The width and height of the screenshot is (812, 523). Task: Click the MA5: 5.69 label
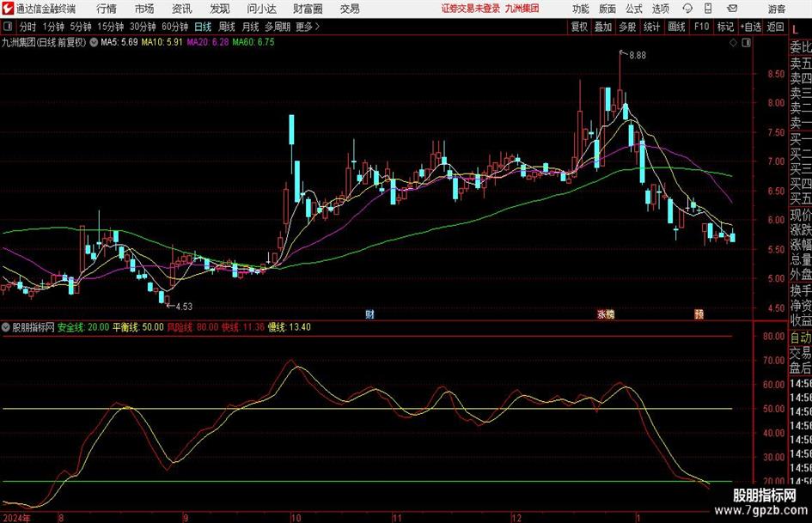[119, 42]
